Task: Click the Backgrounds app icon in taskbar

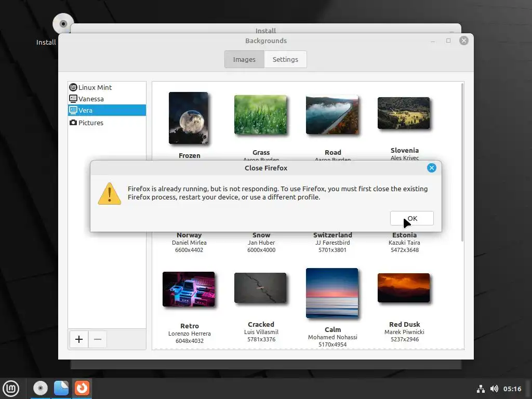Action: (x=61, y=388)
